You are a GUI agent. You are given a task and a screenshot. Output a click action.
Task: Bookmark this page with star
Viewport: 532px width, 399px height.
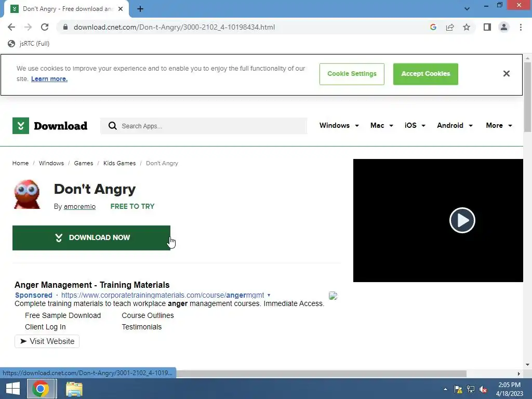tap(467, 27)
